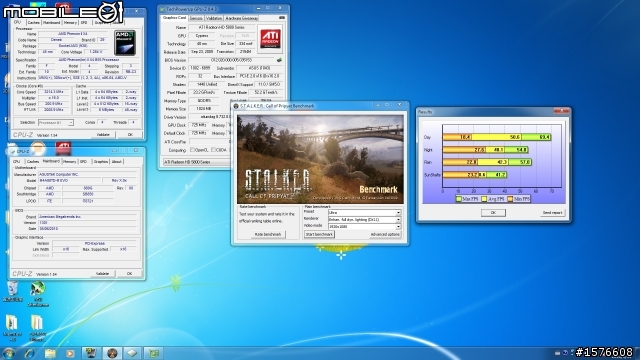Open the Hardware Giveaway tab in GPU-Z
The height and width of the screenshot is (360, 640).
click(242, 18)
